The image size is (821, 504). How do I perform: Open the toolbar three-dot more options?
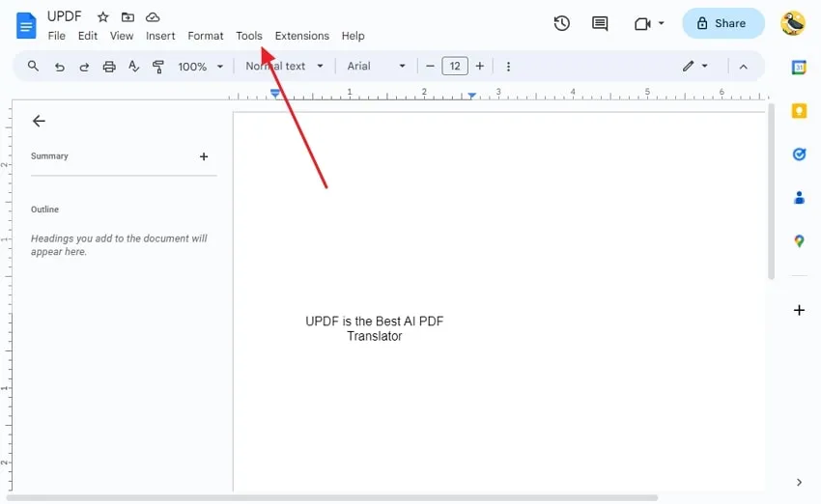[508, 67]
